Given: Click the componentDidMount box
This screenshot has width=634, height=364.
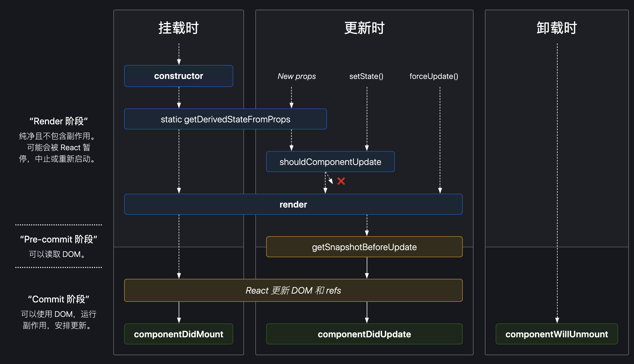Looking at the screenshot, I should (178, 334).
